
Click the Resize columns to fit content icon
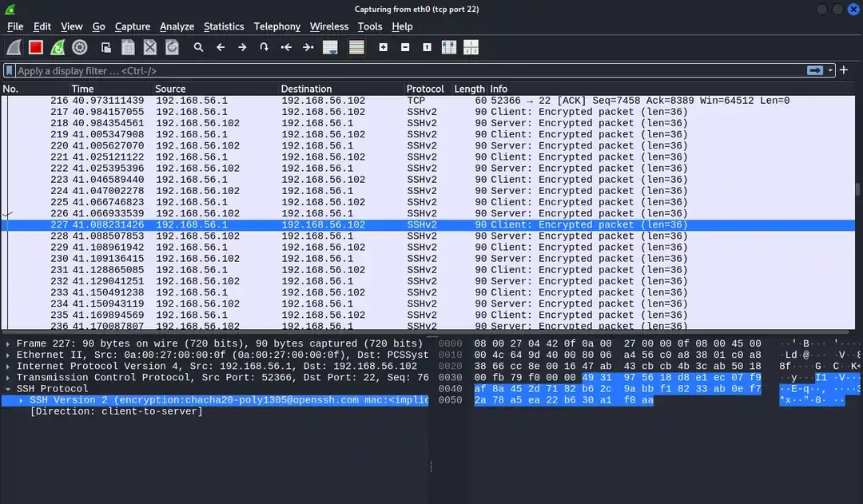[449, 47]
